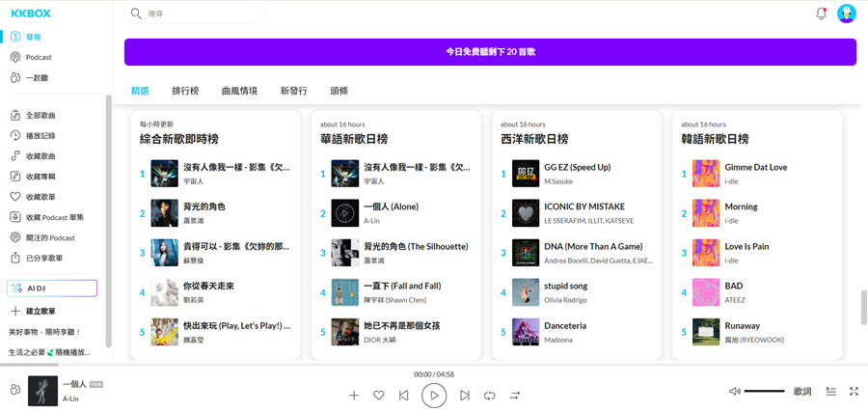868x413 pixels.
Task: Open the 西洋新歌日榜 chart
Action: tap(534, 139)
